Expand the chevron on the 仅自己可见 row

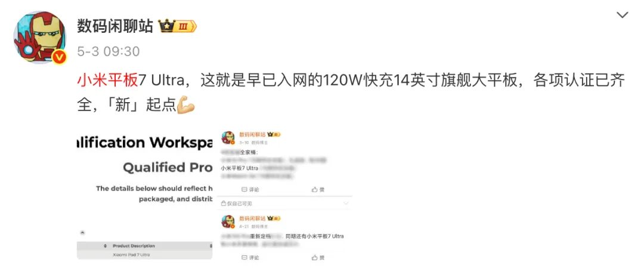pyautogui.click(x=346, y=203)
